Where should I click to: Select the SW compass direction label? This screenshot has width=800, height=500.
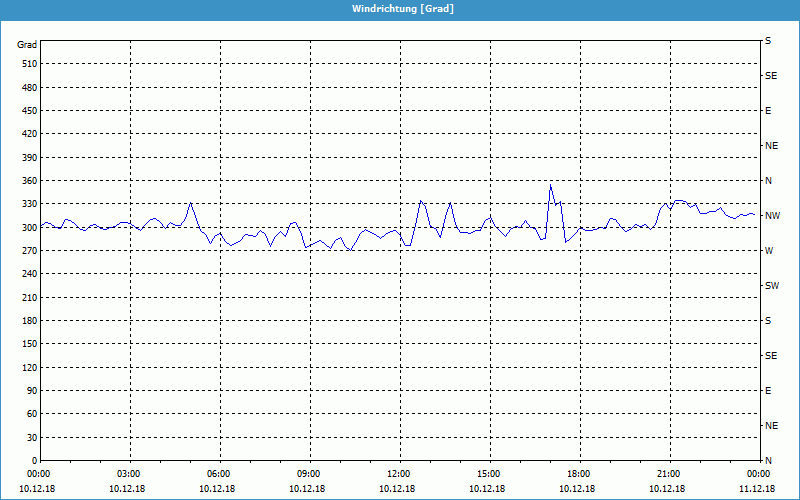pos(771,286)
